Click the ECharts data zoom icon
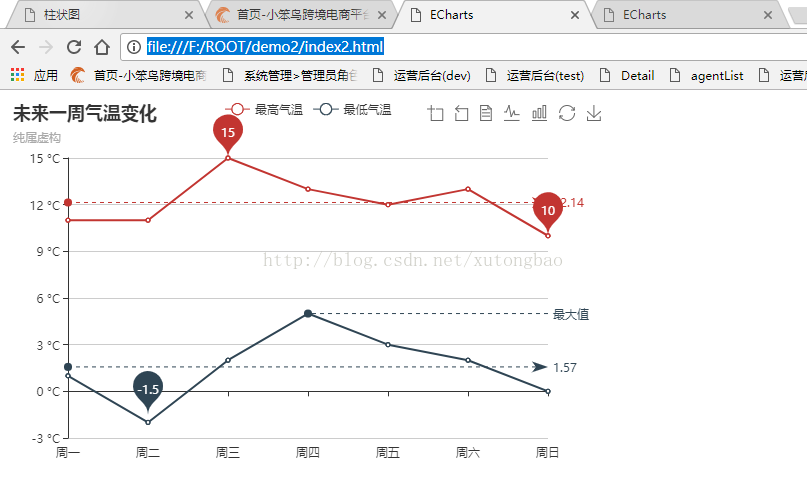The width and height of the screenshot is (807, 498). [435, 113]
